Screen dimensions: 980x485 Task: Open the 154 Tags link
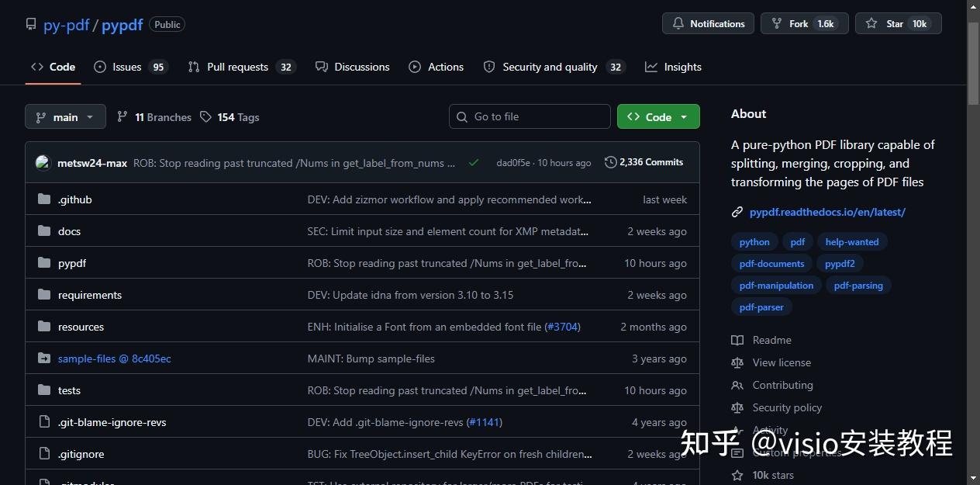coord(229,117)
